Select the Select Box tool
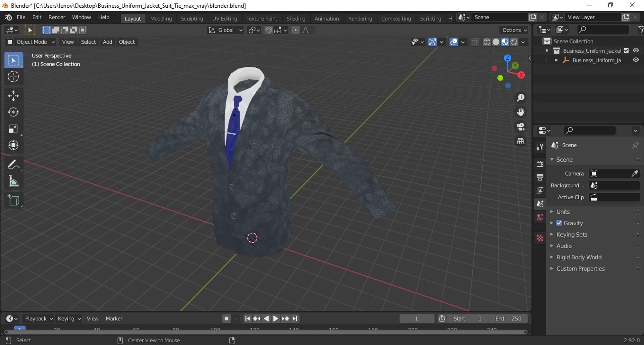This screenshot has width=644, height=345. 14,60
